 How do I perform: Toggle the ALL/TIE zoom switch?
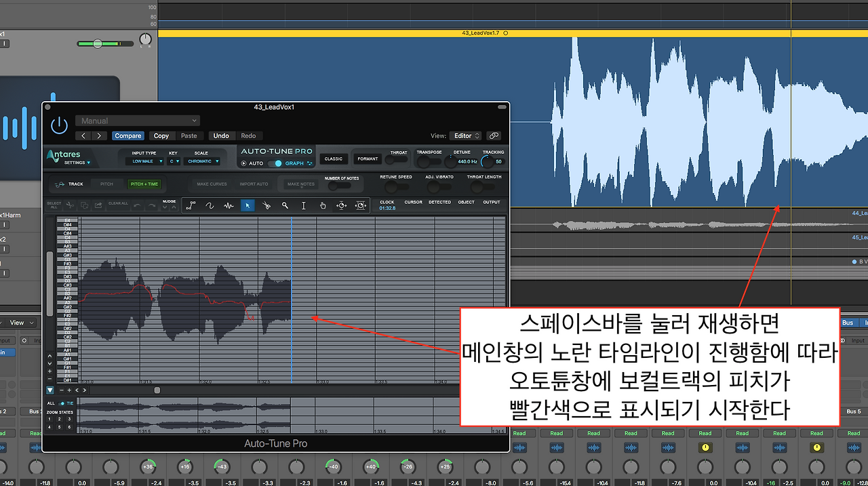[x=62, y=403]
